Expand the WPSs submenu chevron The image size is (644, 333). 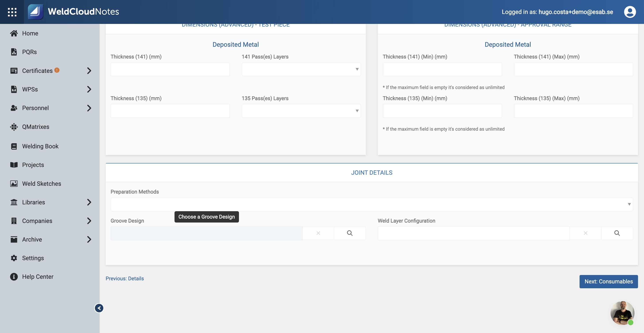click(x=89, y=89)
